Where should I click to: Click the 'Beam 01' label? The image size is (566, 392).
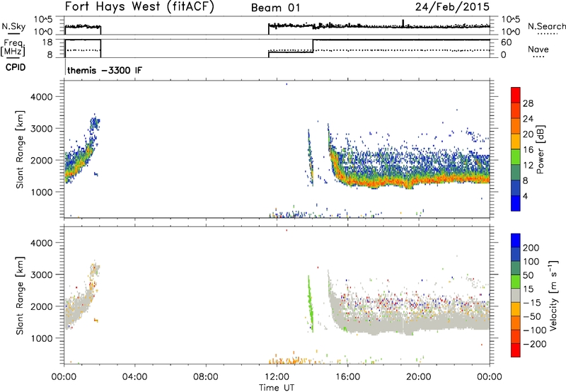[275, 8]
